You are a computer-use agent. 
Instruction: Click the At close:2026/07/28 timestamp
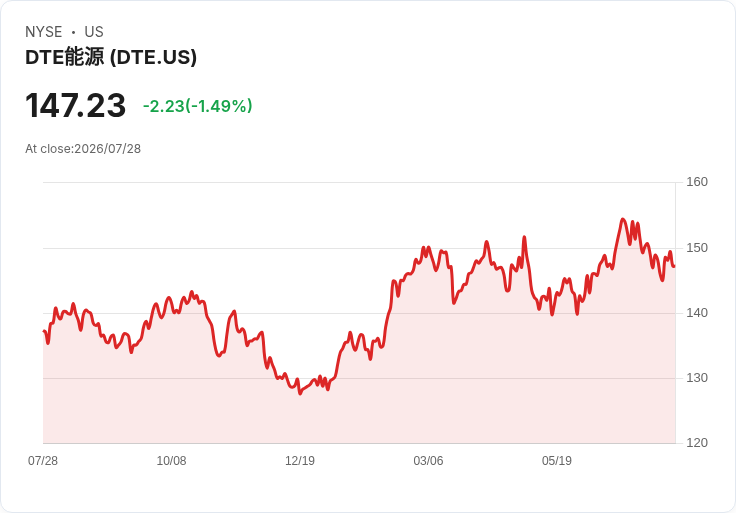[83, 149]
